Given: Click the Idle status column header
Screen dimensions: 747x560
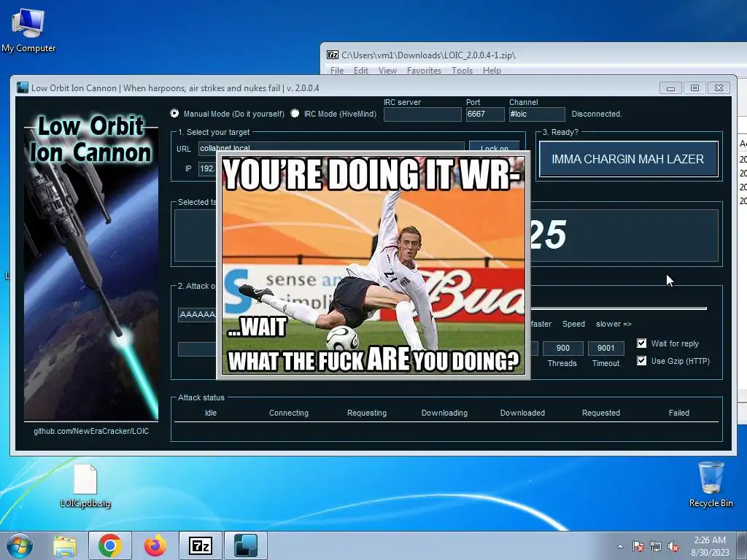Looking at the screenshot, I should coord(211,413).
